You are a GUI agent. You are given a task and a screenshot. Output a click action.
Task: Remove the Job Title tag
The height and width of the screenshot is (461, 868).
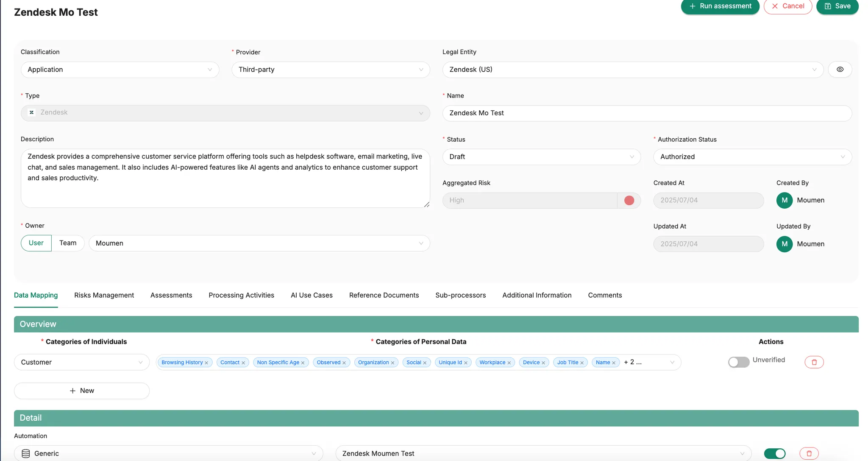[x=582, y=363]
